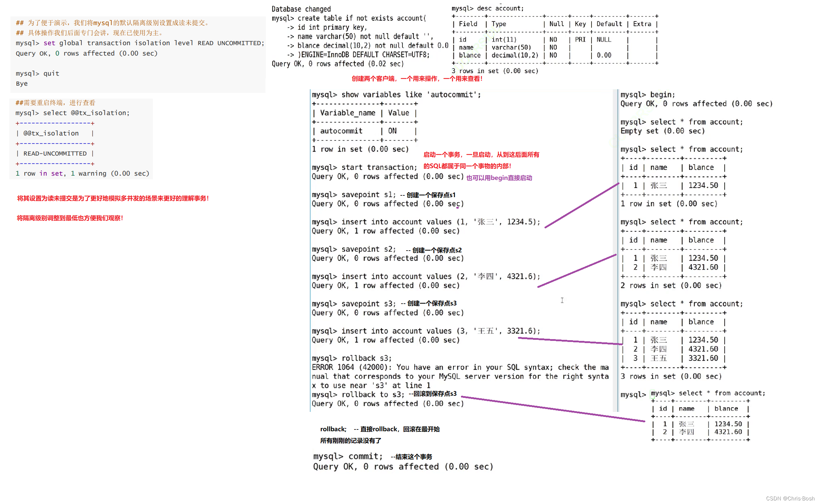Click the 'Empty set (0.00 sec)' line
The image size is (820, 504).
pyautogui.click(x=663, y=131)
